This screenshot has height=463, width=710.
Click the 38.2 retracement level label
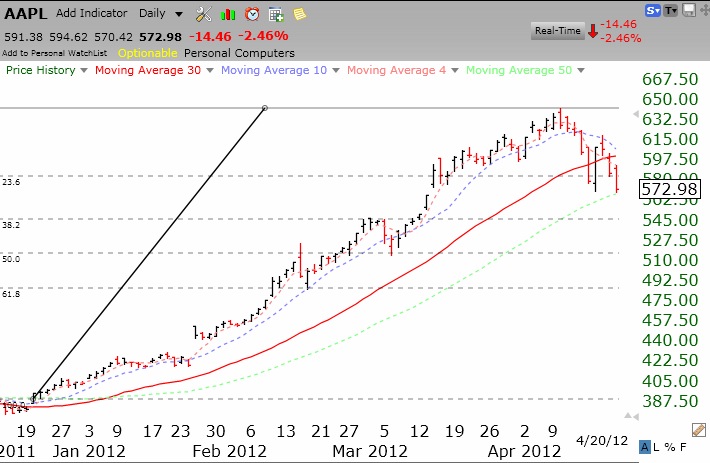pos(11,225)
